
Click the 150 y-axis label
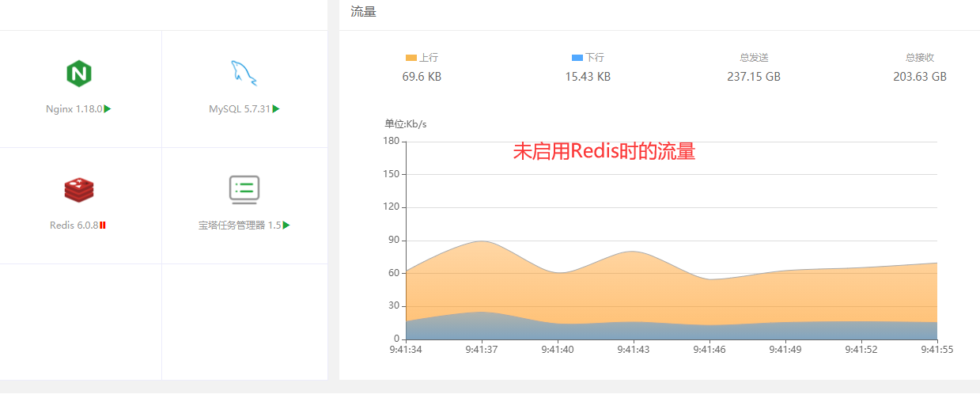coord(391,174)
